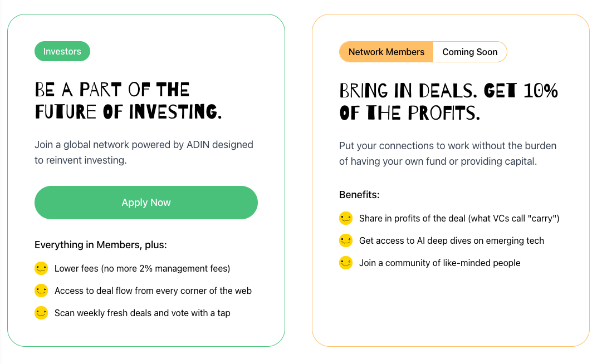Image resolution: width=597 pixels, height=364 pixels.
Task: Click smiley icon beside Share in profits
Action: click(346, 218)
